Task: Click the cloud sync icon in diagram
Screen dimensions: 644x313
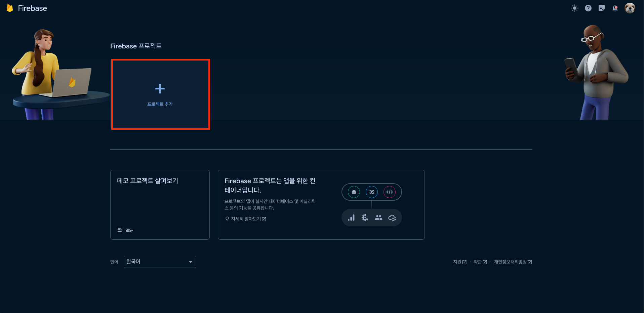Action: [x=392, y=218]
